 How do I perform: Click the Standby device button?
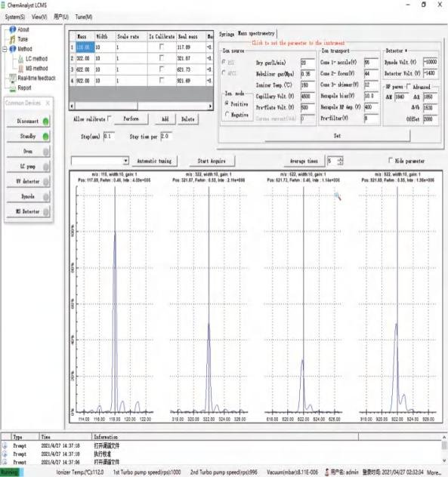click(x=28, y=137)
